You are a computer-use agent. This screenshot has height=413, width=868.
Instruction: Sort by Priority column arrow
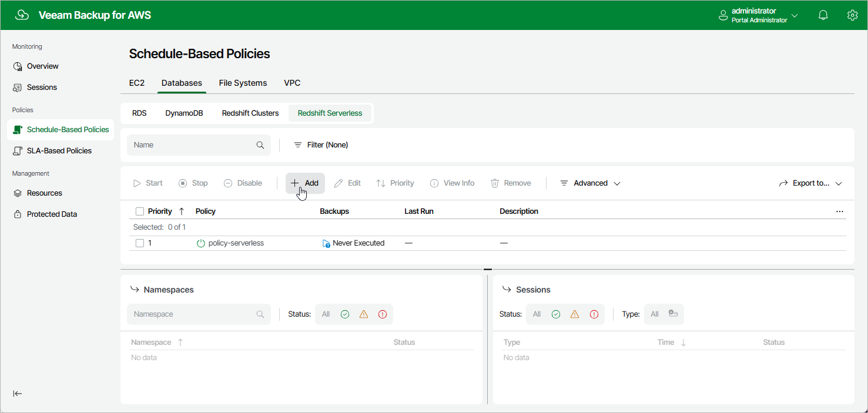[182, 211]
